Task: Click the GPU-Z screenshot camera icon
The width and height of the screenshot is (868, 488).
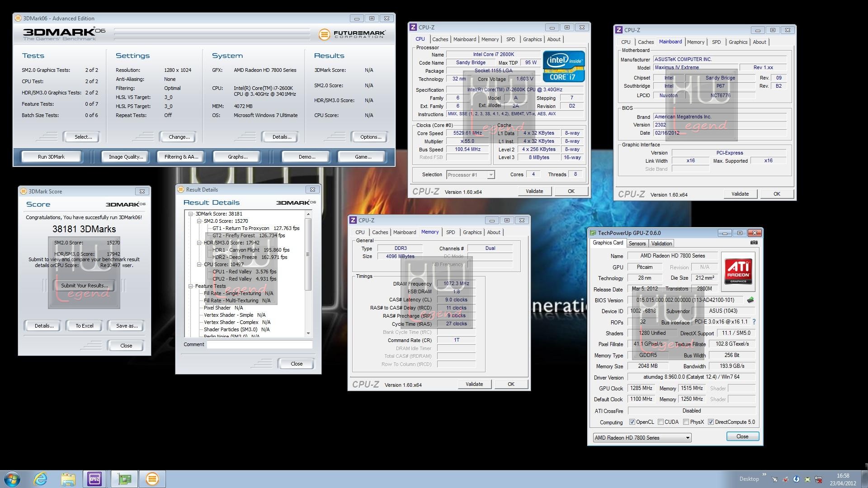Action: coord(754,243)
